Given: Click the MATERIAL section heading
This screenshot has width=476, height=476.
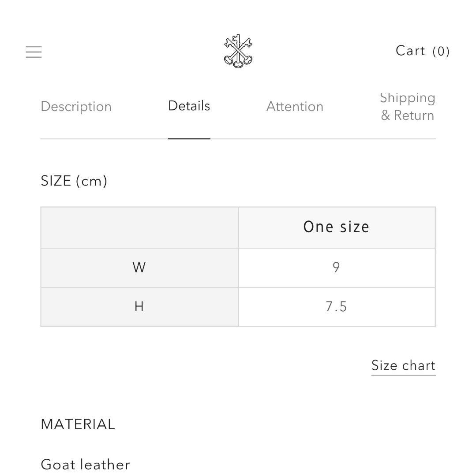Looking at the screenshot, I should click(x=78, y=424).
